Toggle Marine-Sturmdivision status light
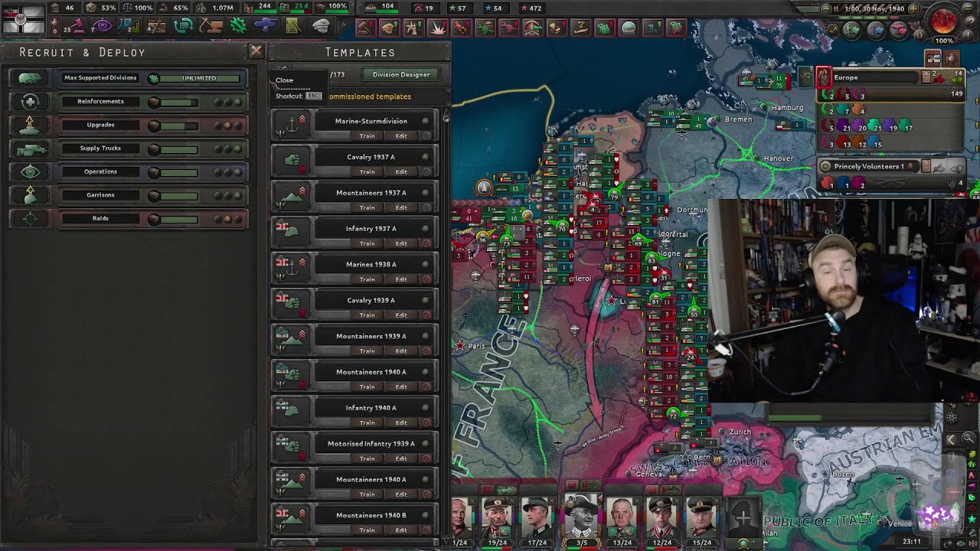The height and width of the screenshot is (551, 980). [x=426, y=121]
